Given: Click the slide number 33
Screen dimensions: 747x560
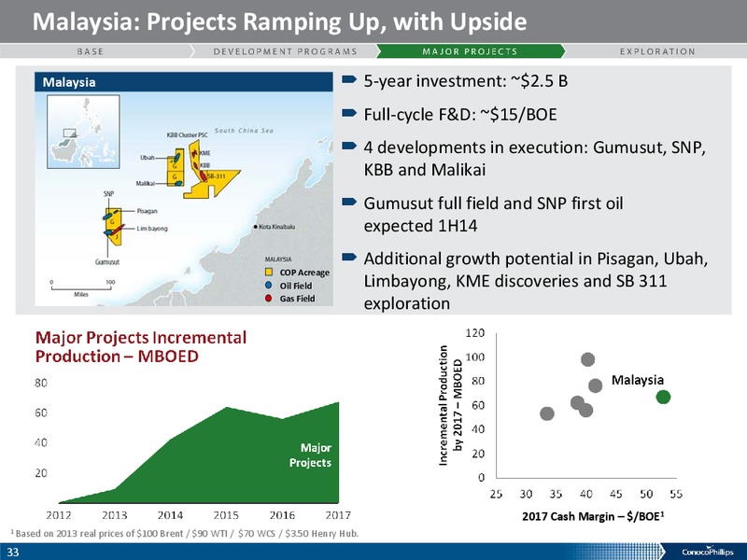Looking at the screenshot, I should [13, 552].
